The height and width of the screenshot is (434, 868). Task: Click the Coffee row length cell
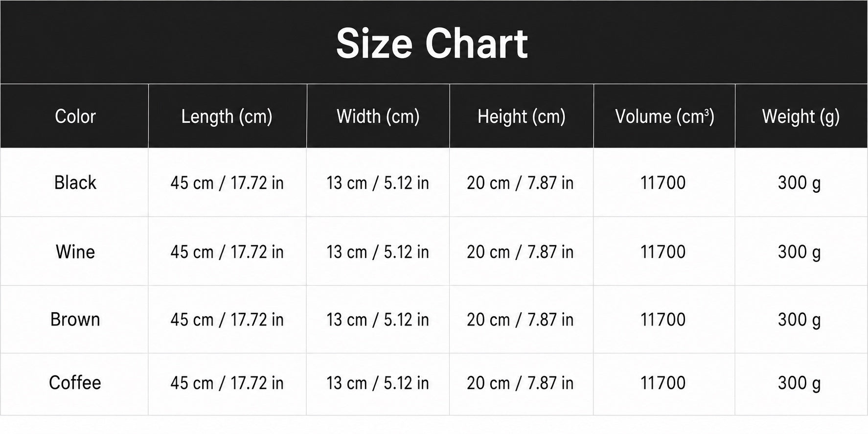(x=227, y=382)
